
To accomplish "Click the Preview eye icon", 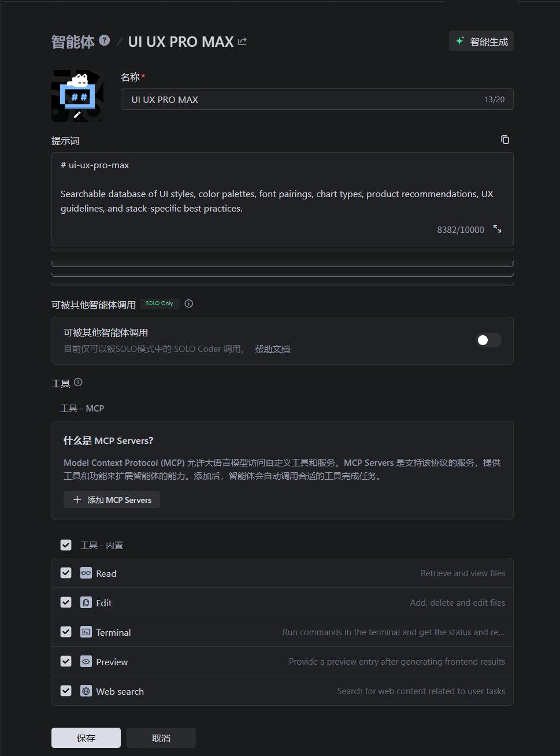I will (86, 661).
